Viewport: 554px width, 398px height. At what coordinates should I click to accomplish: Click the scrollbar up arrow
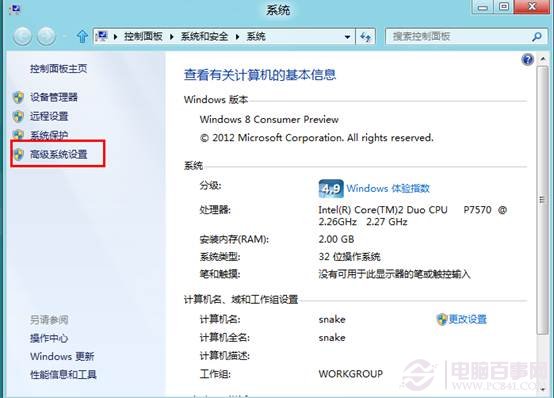[x=543, y=59]
